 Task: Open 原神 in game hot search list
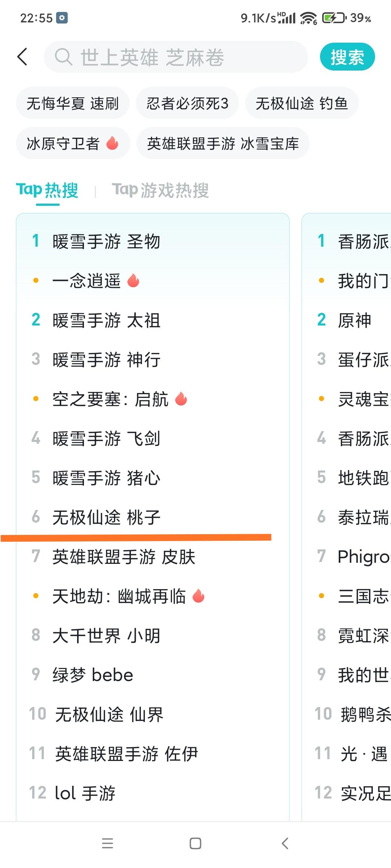354,320
